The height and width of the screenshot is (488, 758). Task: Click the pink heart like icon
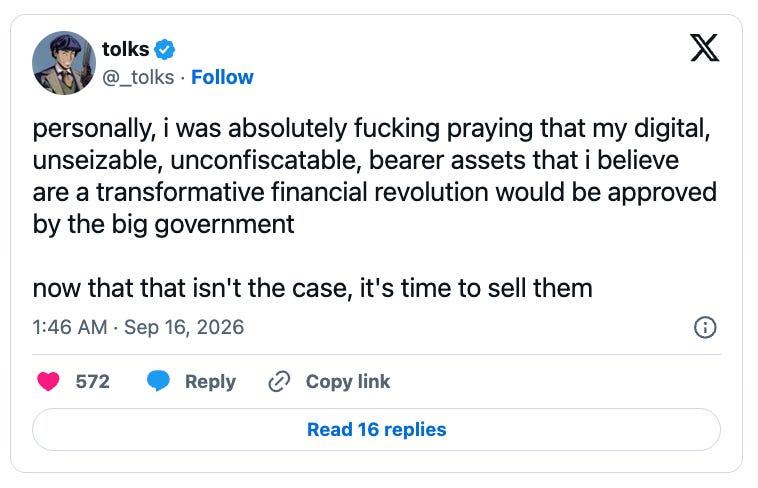point(48,381)
